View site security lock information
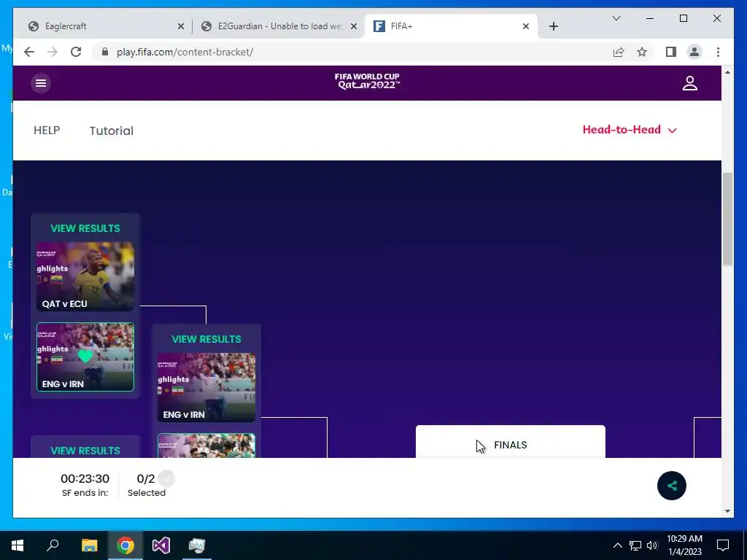The image size is (747, 560). pos(105,52)
